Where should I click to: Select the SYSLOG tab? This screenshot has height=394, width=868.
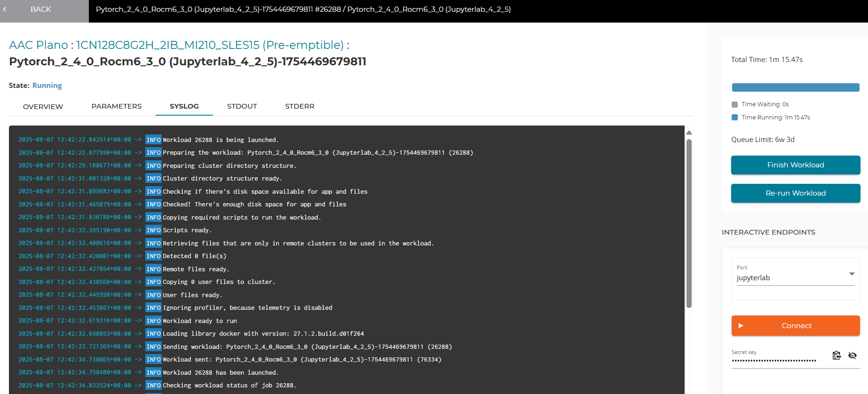click(184, 106)
